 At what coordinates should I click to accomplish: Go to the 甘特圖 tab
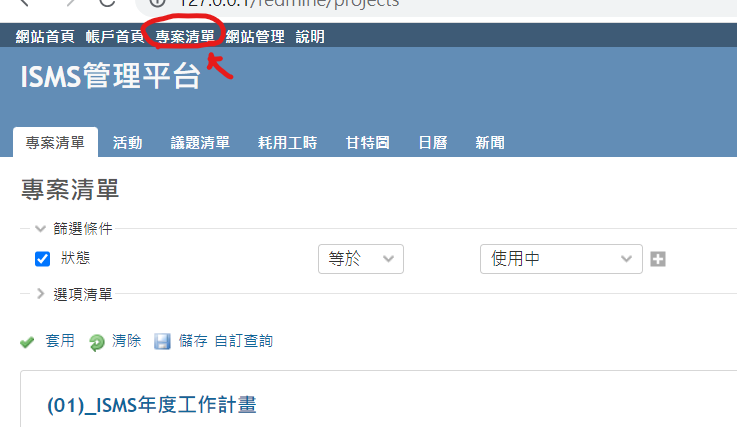coord(367,142)
